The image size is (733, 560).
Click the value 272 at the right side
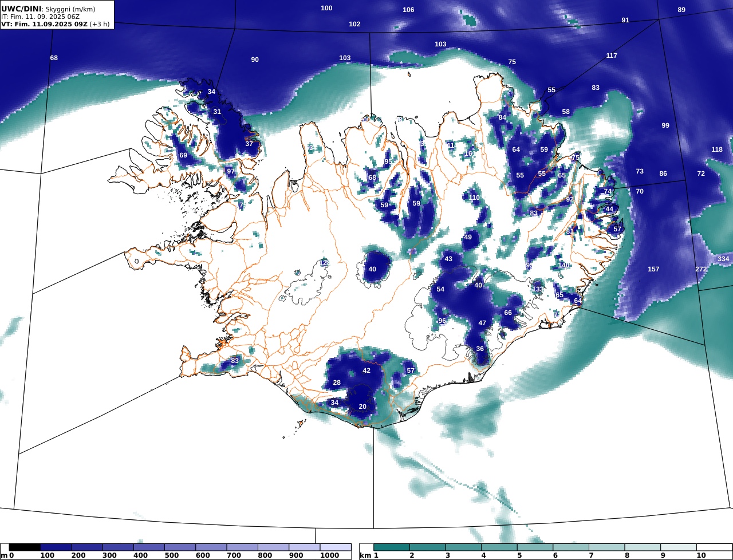click(x=701, y=269)
